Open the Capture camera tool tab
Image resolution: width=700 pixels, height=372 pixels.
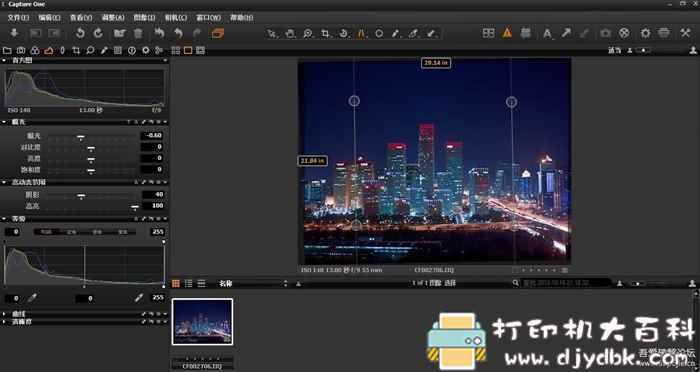click(x=21, y=50)
